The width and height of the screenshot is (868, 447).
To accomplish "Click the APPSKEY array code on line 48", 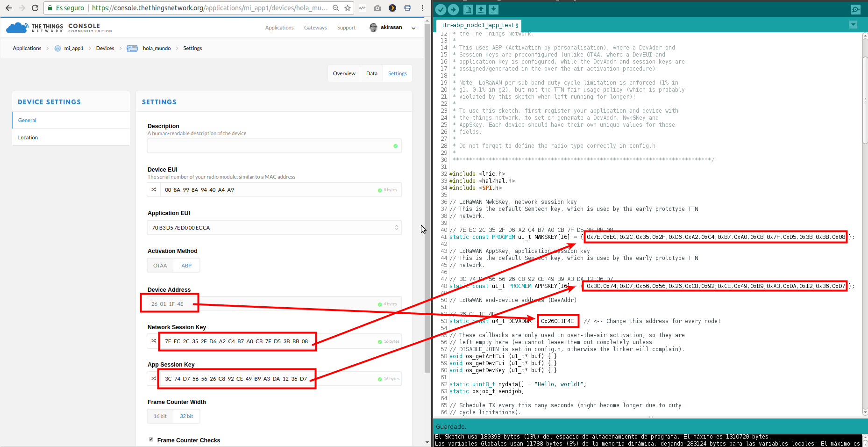I will pos(652,286).
